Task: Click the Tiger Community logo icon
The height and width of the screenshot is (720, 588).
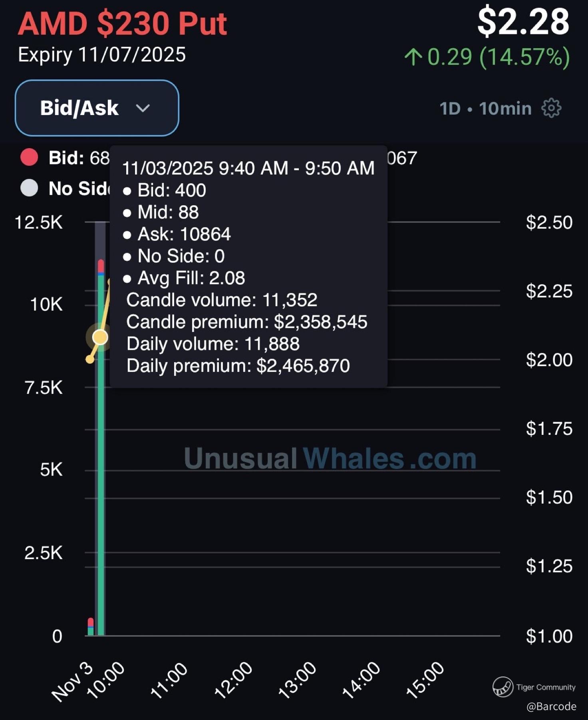Action: coord(503,687)
